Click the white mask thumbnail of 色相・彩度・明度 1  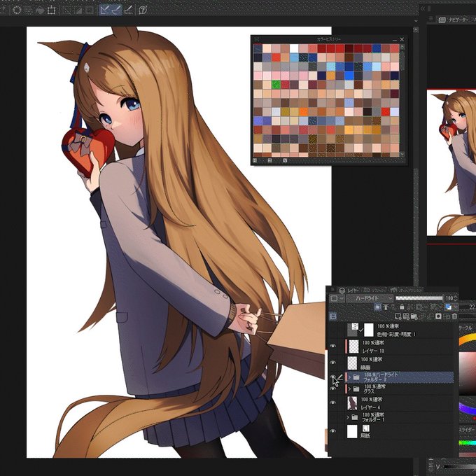369,330
